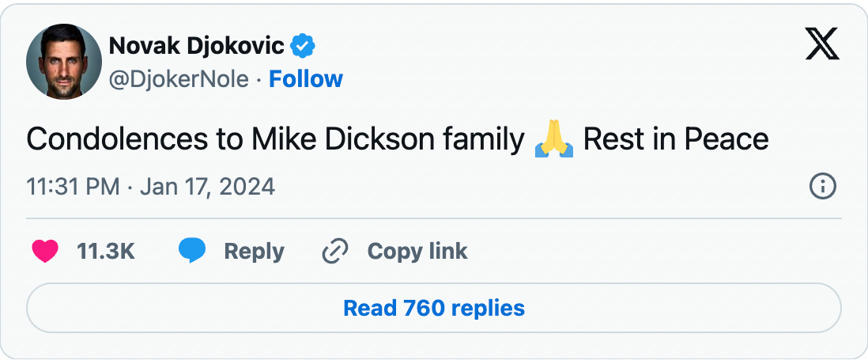This screenshot has width=868, height=364.
Task: Click the Mike Dickson name in the tweet
Action: (x=343, y=139)
